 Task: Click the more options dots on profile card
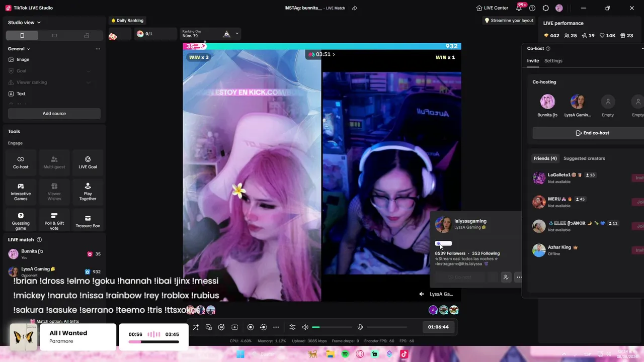pos(519,277)
